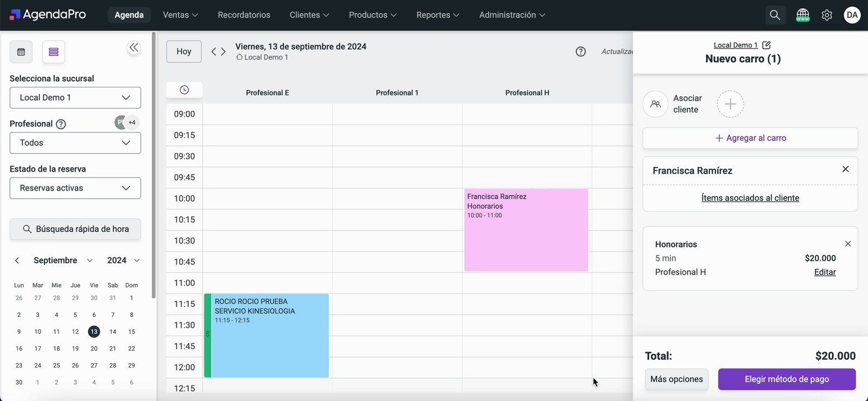
Task: Switch to calendar grid view
Action: [21, 52]
